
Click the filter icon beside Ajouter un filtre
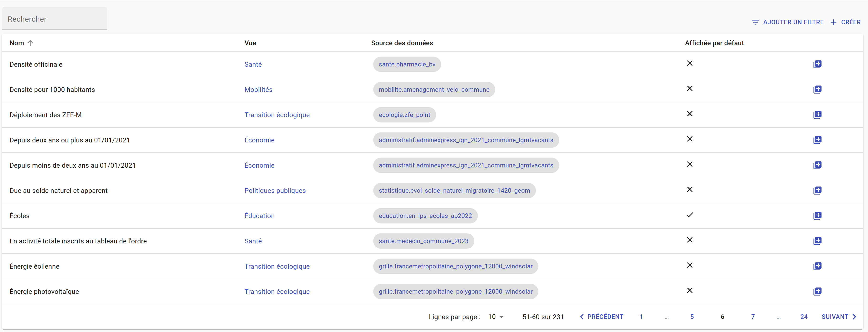click(x=755, y=22)
